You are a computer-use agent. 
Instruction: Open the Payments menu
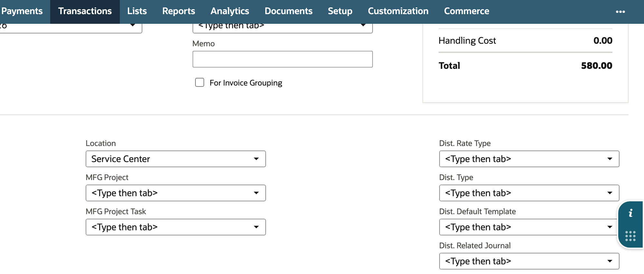(22, 11)
